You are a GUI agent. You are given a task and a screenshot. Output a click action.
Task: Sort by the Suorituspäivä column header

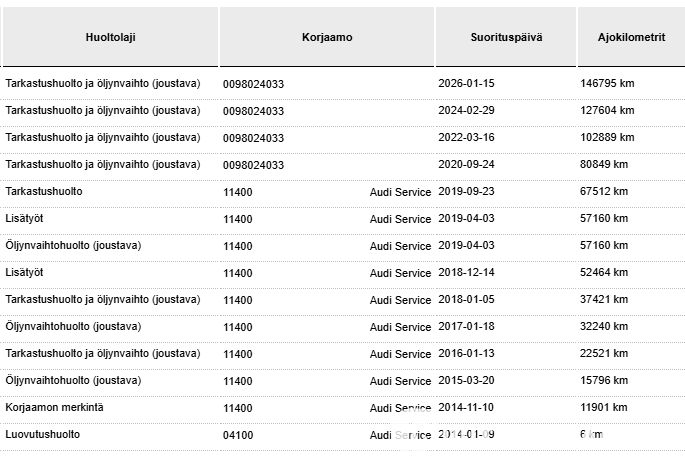coord(506,37)
